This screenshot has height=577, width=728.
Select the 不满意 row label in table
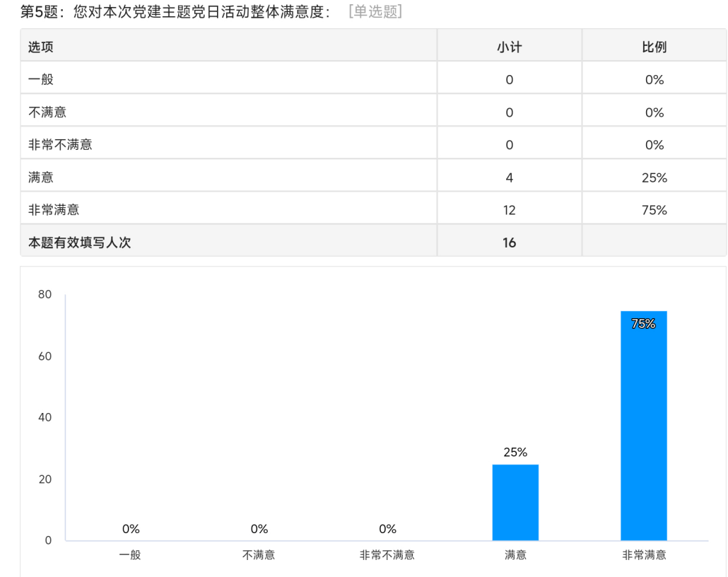(x=47, y=112)
